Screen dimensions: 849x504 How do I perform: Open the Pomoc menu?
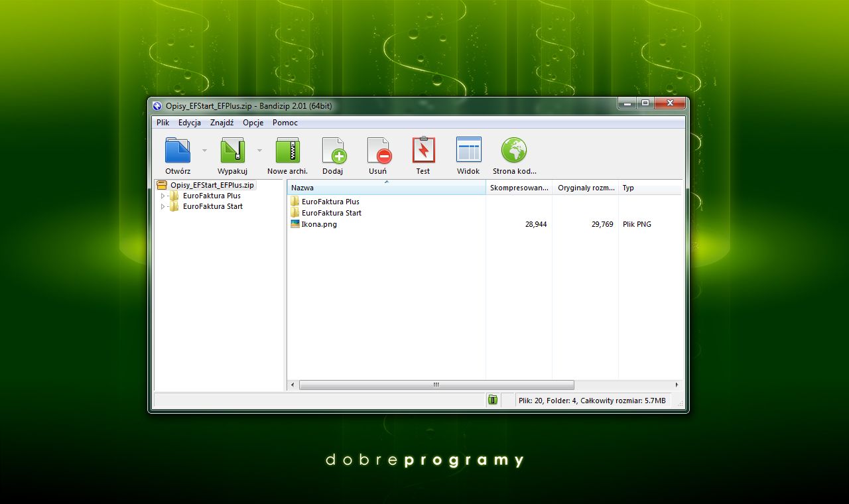(x=285, y=123)
